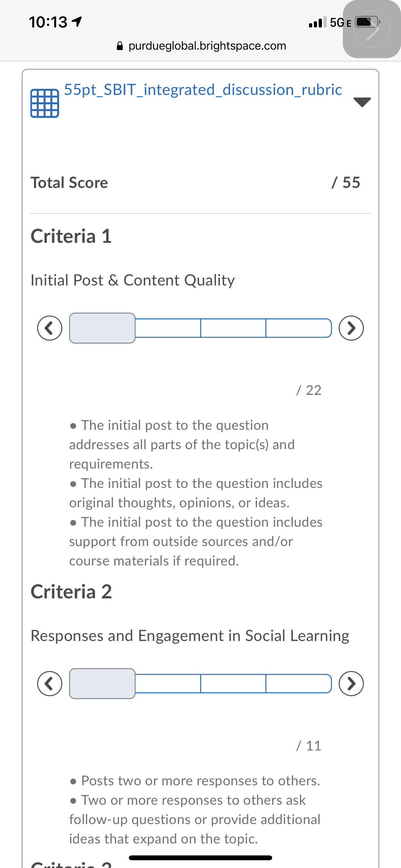Tap the home indicator bar at the bottom
The width and height of the screenshot is (401, 868).
point(200,858)
